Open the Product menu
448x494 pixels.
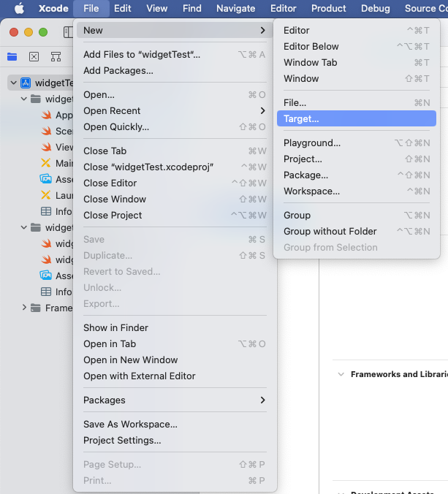pos(329,9)
